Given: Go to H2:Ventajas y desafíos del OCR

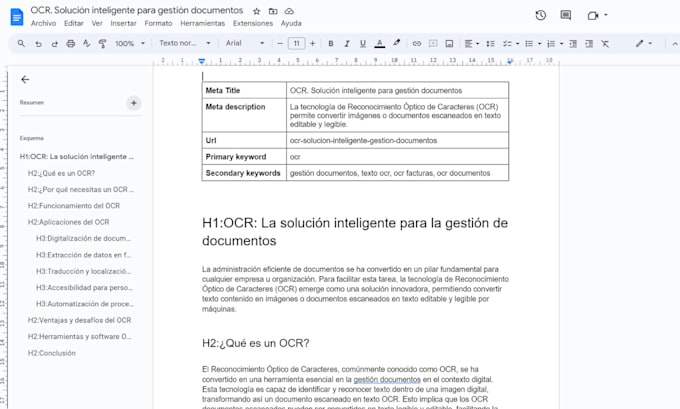Looking at the screenshot, I should [79, 320].
